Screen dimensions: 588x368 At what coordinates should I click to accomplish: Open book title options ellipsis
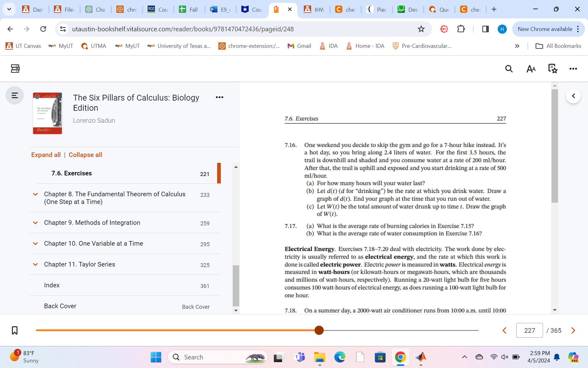coord(219,97)
